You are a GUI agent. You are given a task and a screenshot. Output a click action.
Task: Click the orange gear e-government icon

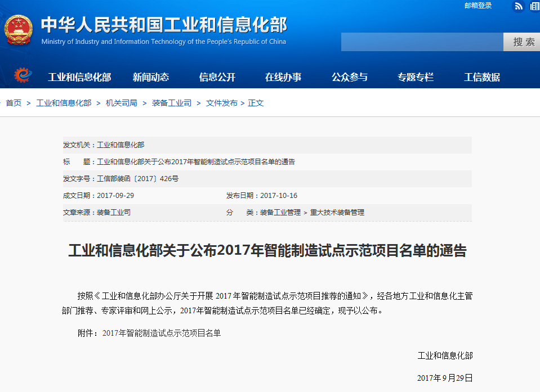(23, 75)
